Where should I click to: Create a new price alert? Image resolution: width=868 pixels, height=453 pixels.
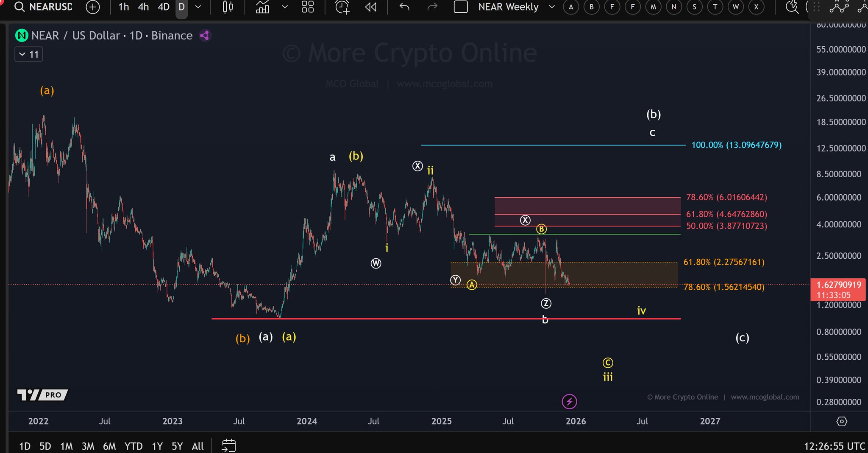pos(342,7)
